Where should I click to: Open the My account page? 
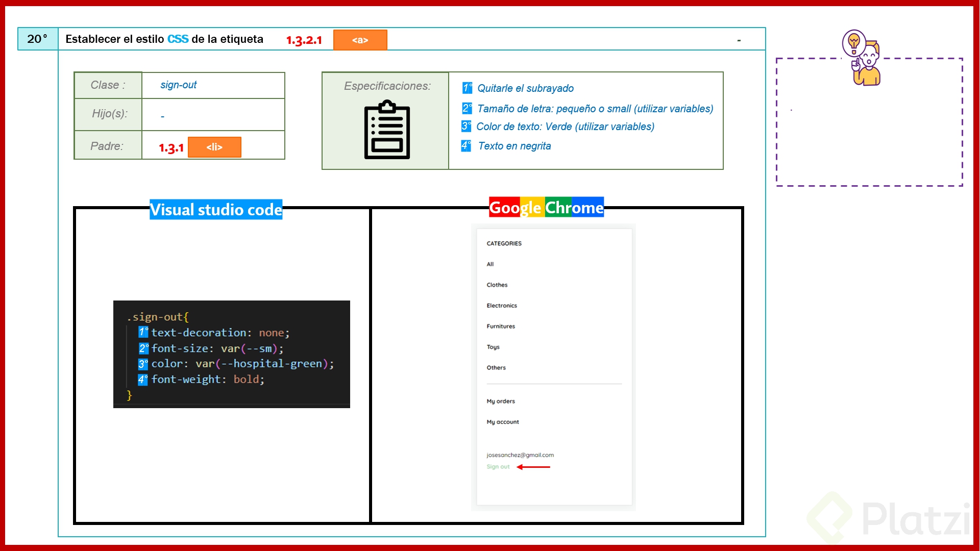(503, 421)
